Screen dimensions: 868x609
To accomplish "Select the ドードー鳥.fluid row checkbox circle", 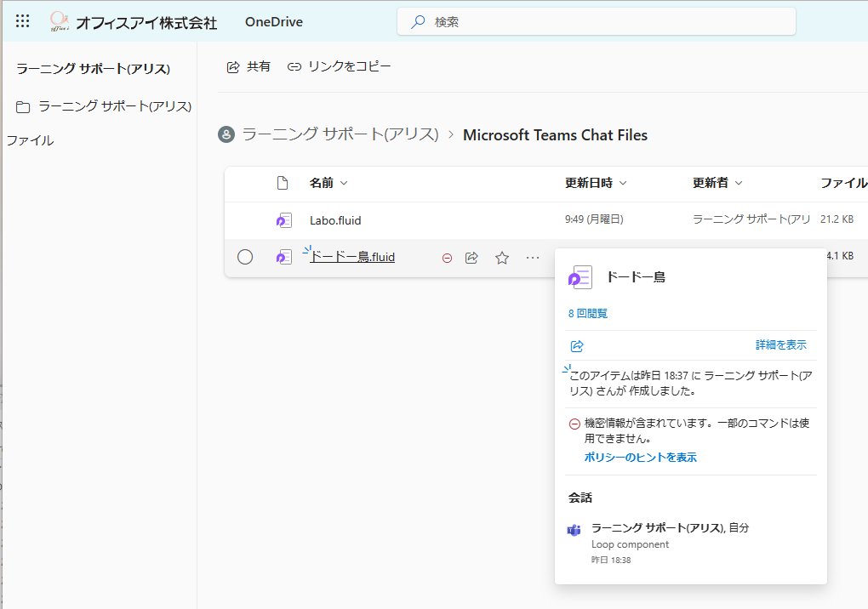I will 245,257.
